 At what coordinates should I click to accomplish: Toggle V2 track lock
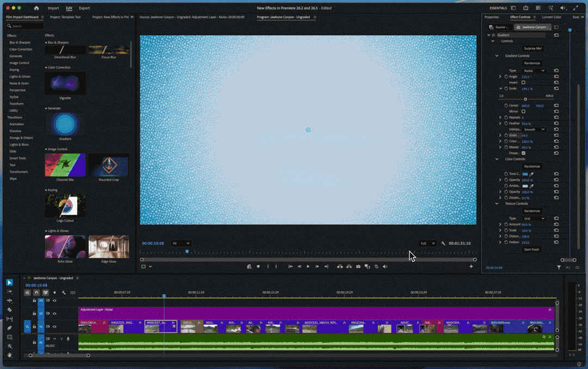pyautogui.click(x=34, y=313)
